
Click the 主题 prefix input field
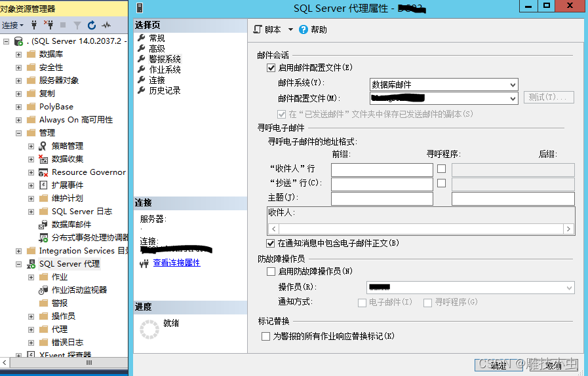coord(382,198)
